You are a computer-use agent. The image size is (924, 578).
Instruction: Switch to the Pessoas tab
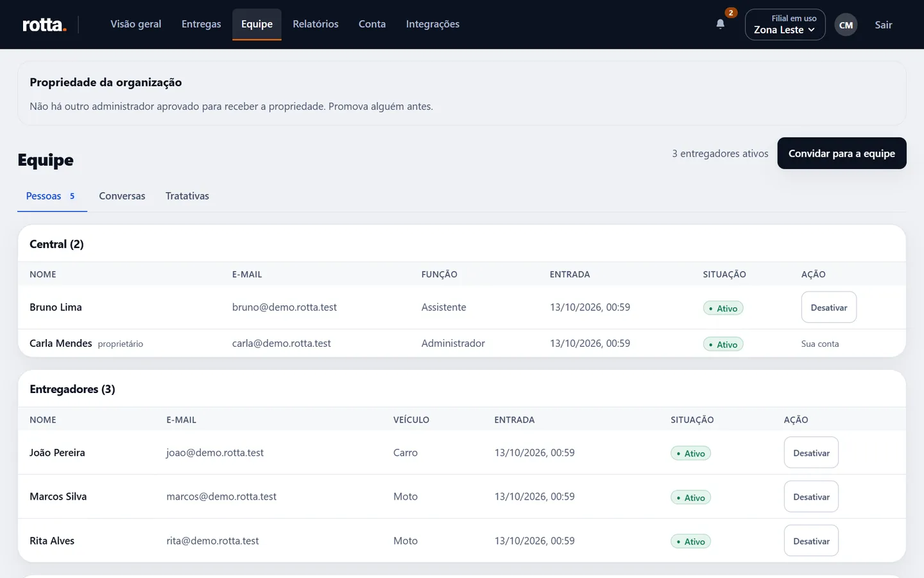[51, 196]
